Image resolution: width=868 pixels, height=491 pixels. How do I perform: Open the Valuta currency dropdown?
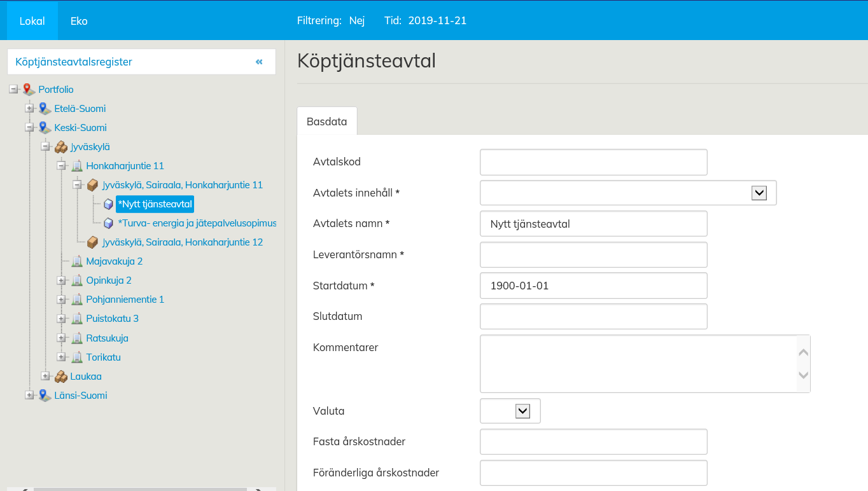[x=522, y=411]
